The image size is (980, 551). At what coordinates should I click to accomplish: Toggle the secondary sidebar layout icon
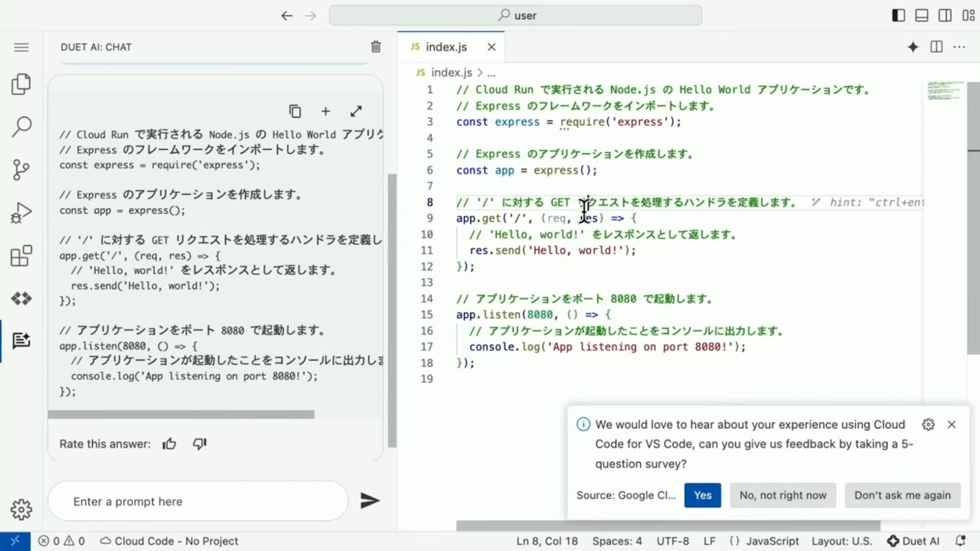tap(945, 16)
